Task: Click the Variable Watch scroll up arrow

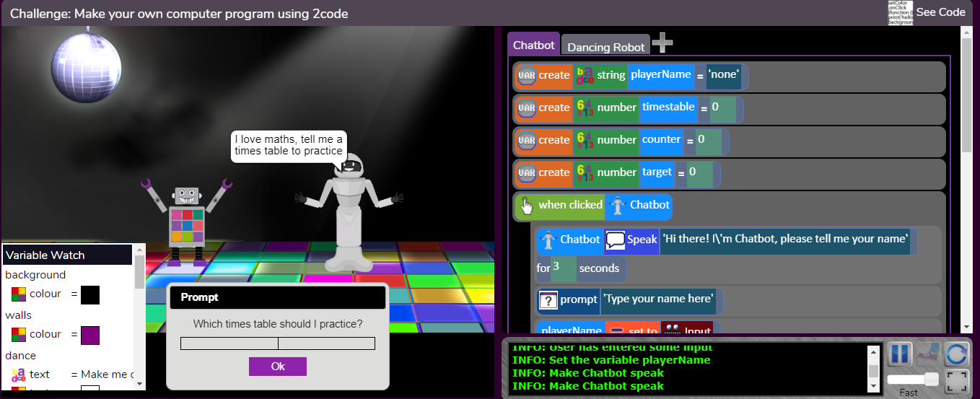Action: (140, 250)
